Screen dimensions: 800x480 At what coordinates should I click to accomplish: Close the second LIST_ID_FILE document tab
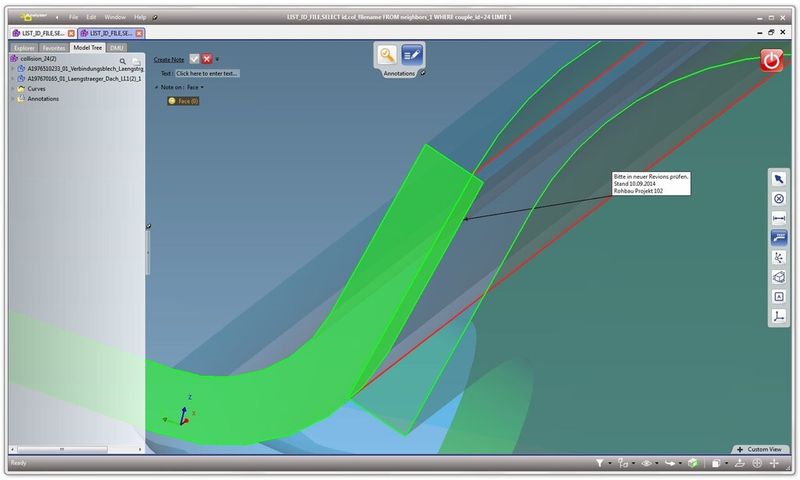[139, 33]
